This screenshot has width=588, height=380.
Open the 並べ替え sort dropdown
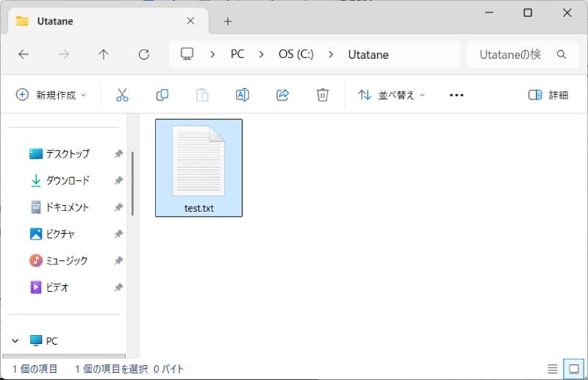coord(392,95)
